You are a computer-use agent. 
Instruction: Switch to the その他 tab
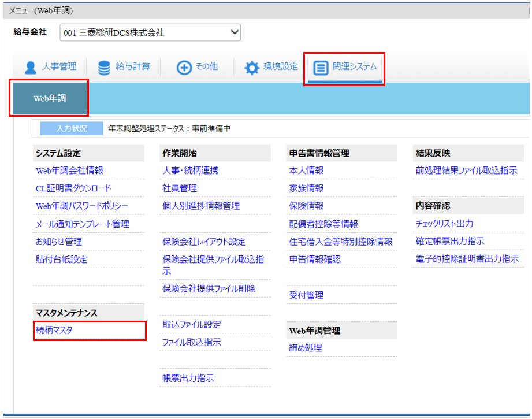[197, 67]
